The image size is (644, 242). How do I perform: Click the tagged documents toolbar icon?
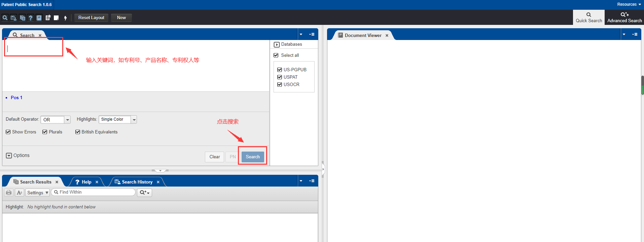point(48,18)
